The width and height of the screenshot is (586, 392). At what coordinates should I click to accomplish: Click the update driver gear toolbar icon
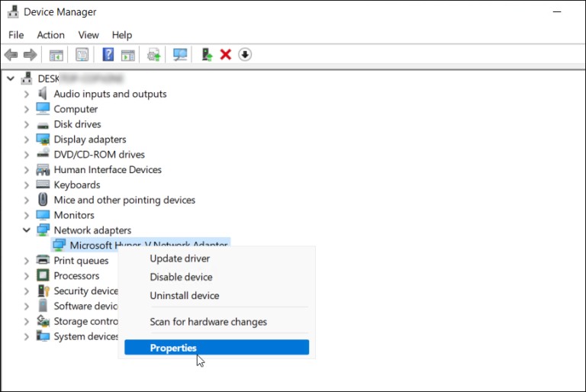153,55
